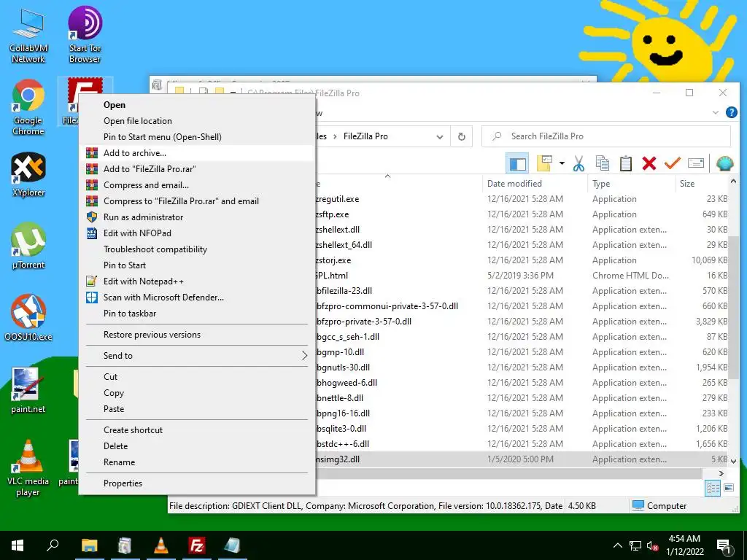This screenshot has height=560, width=747.
Task: Click the red X Delete toolbar icon
Action: click(649, 163)
